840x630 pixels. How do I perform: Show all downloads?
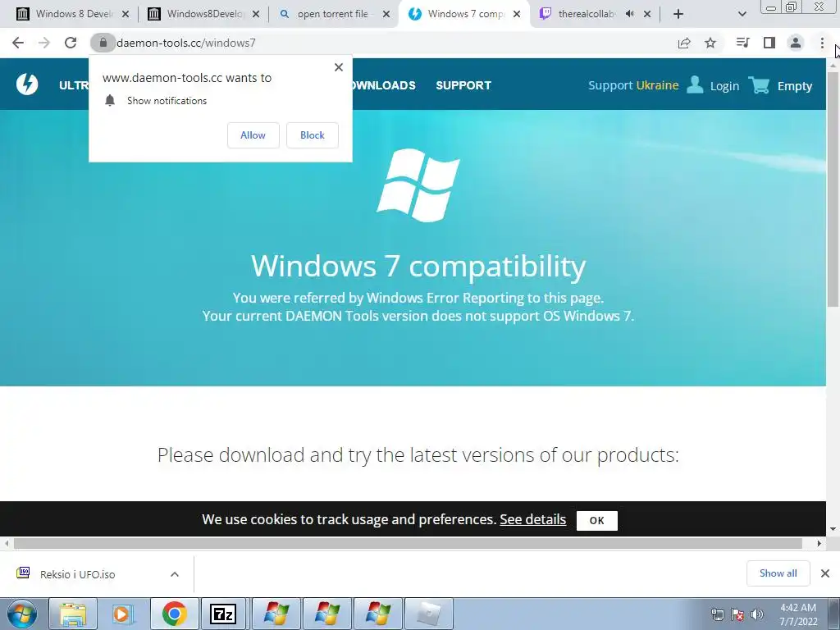tap(778, 573)
